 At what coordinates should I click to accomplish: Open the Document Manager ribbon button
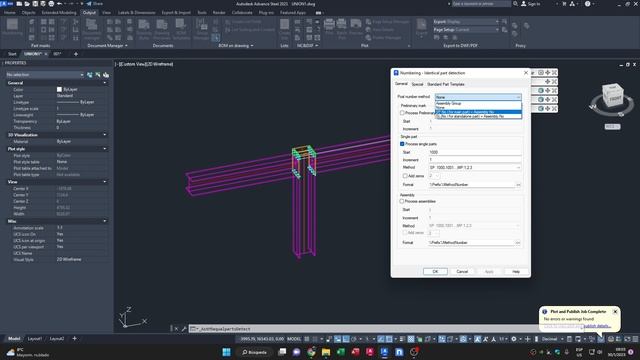click(91, 29)
